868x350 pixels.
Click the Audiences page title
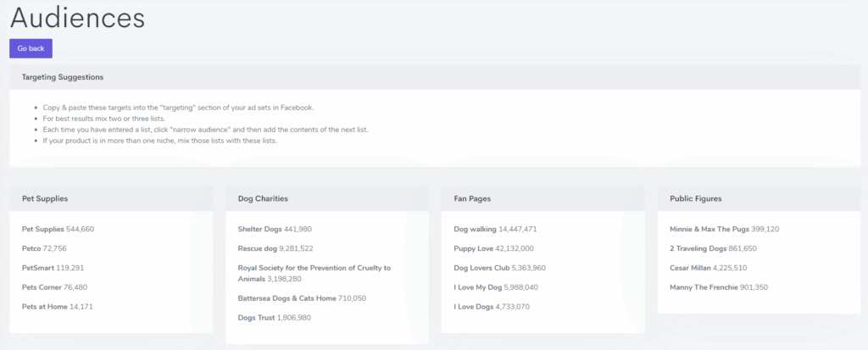tap(77, 18)
